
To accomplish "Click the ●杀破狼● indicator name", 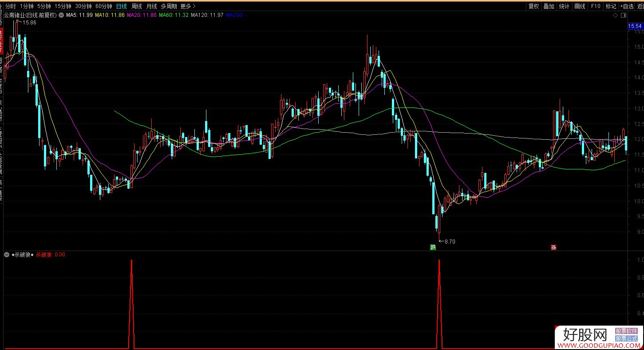I will pos(23,255).
